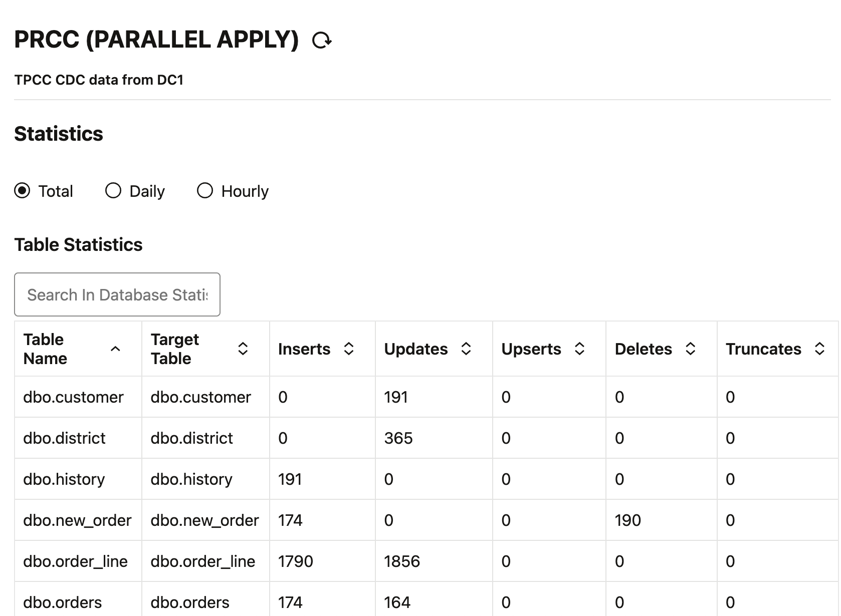
Task: Focus the Search In Database Statistics field
Action: tap(117, 294)
